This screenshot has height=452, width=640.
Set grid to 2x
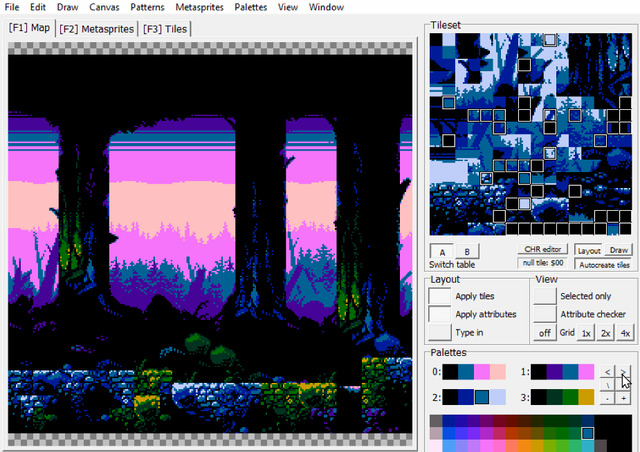pos(605,333)
